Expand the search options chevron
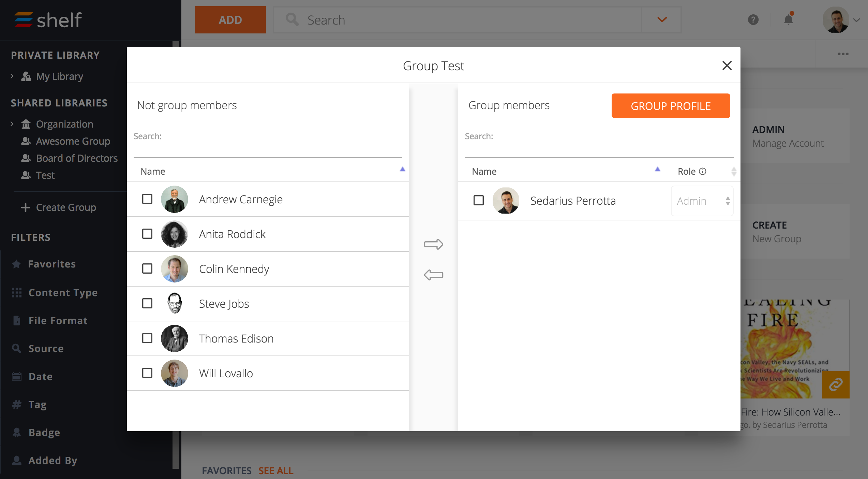868x479 pixels. click(662, 20)
